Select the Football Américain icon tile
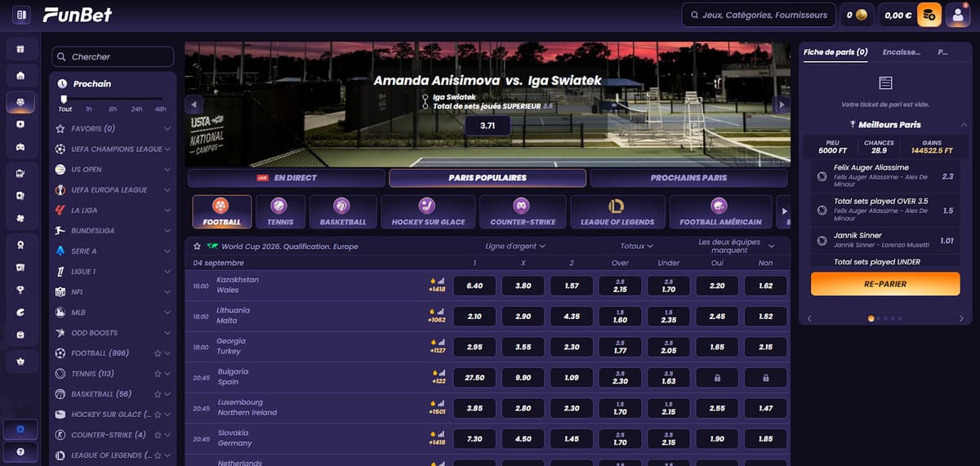This screenshot has width=980, height=466. (720, 211)
